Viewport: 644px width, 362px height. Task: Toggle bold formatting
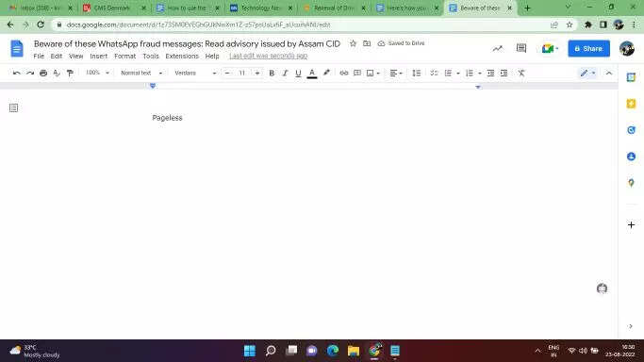tap(272, 73)
